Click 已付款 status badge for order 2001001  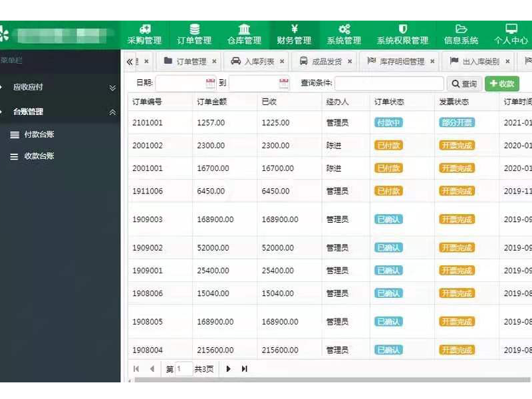coord(388,168)
